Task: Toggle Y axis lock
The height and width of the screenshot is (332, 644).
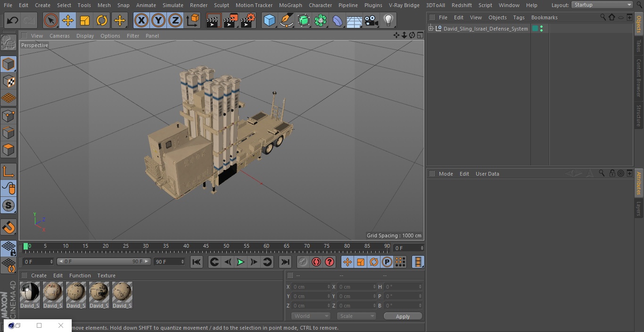Action: 158,20
